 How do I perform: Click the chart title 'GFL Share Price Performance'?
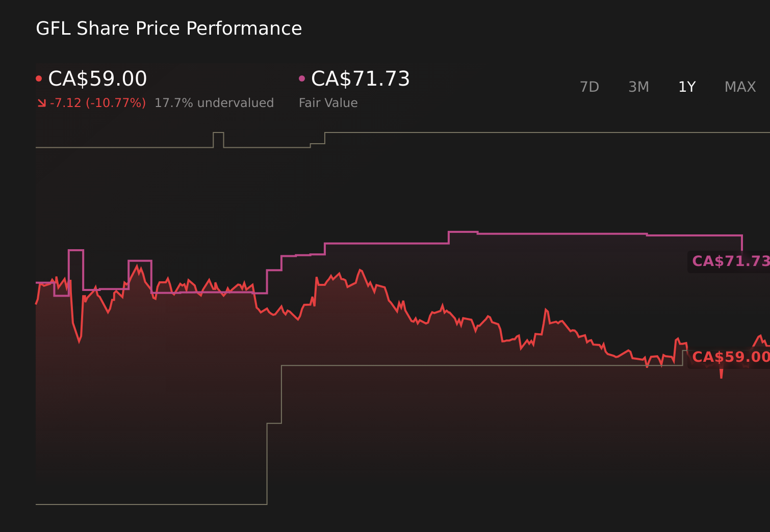(x=169, y=29)
